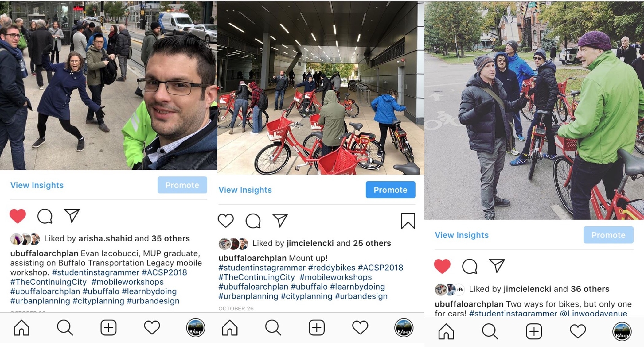Bookmark the 'Mount up!' bikes post
Viewport: 644px width, 347px height.
[x=408, y=221]
